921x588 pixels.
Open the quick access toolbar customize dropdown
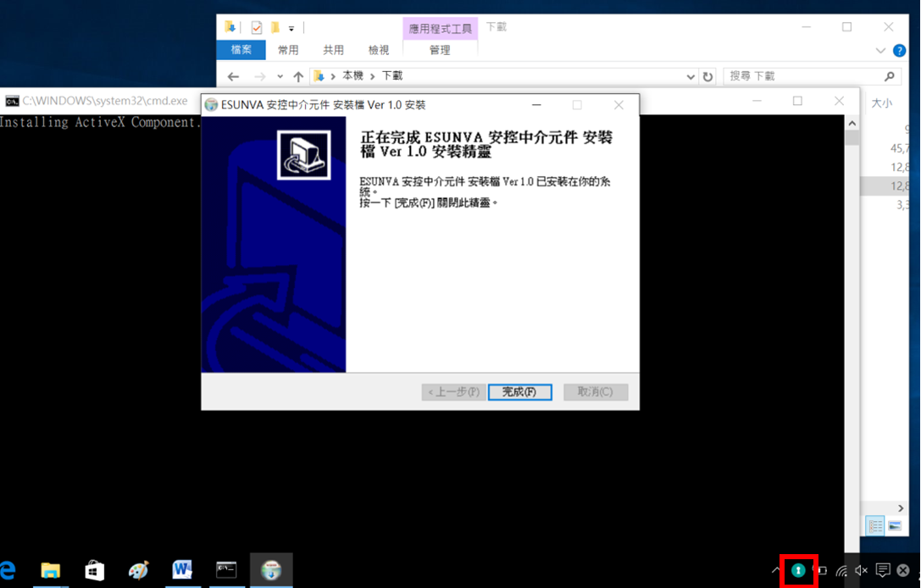291,28
